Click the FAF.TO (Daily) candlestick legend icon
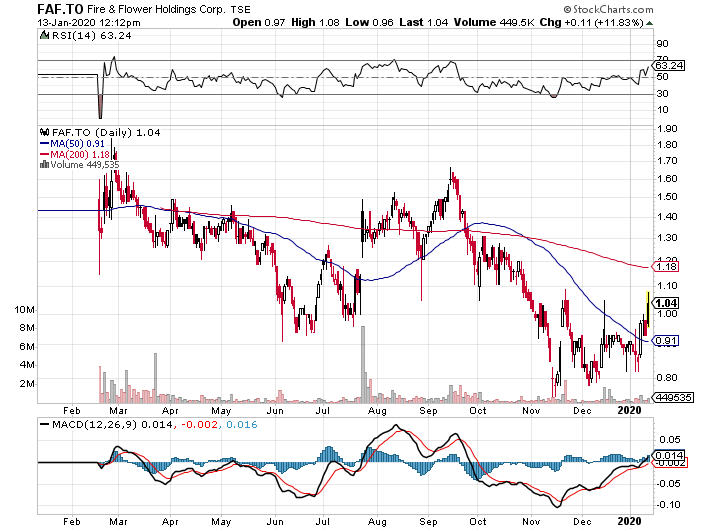Image resolution: width=701 pixels, height=531 pixels. point(43,131)
